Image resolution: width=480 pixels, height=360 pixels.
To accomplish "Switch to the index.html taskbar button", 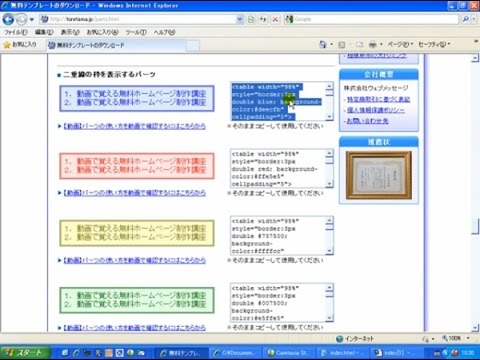I will tap(342, 353).
